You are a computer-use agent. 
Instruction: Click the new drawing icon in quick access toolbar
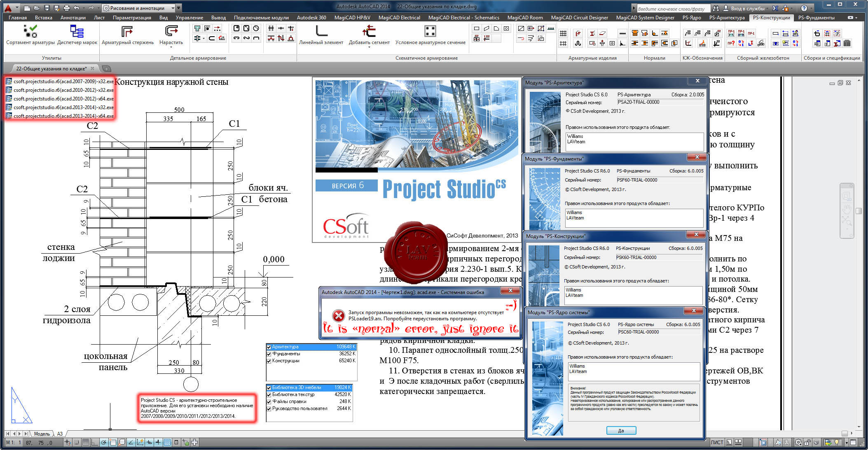point(27,8)
